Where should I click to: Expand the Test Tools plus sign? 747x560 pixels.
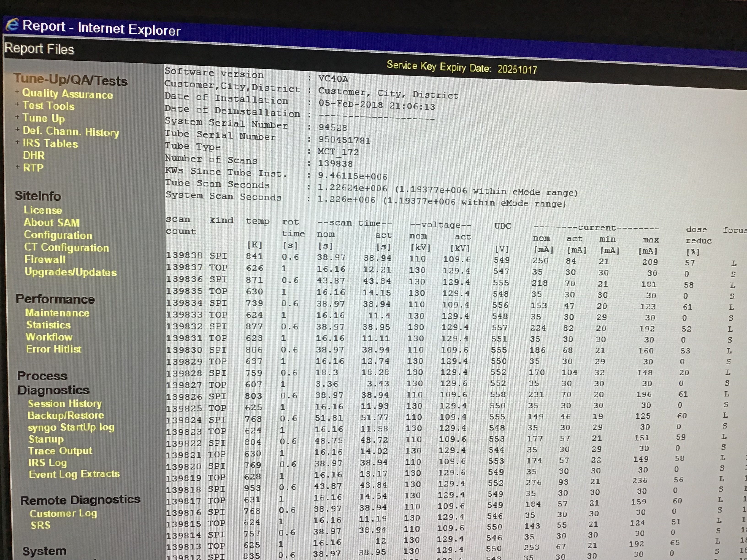pos(17,104)
